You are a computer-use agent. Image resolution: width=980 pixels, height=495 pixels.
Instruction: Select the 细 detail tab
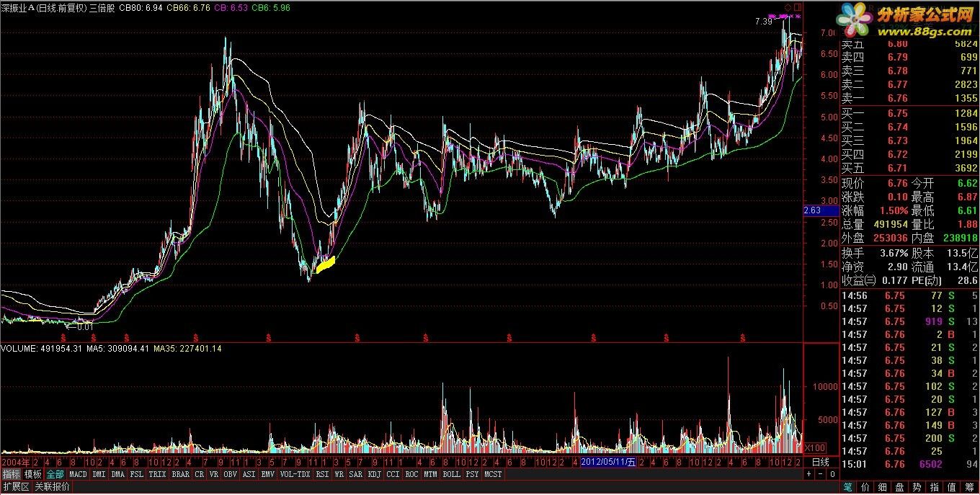click(883, 487)
